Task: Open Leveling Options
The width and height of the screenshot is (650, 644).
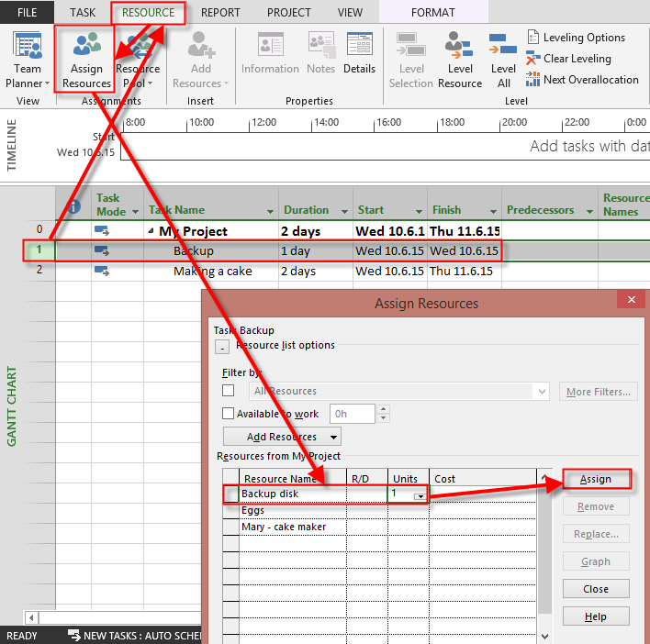Action: (x=576, y=38)
